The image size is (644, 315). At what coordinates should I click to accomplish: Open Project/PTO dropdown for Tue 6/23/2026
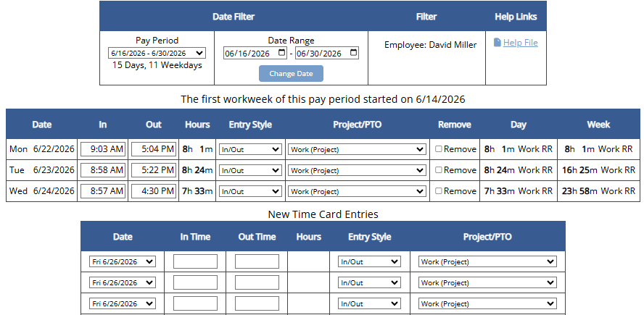(357, 170)
